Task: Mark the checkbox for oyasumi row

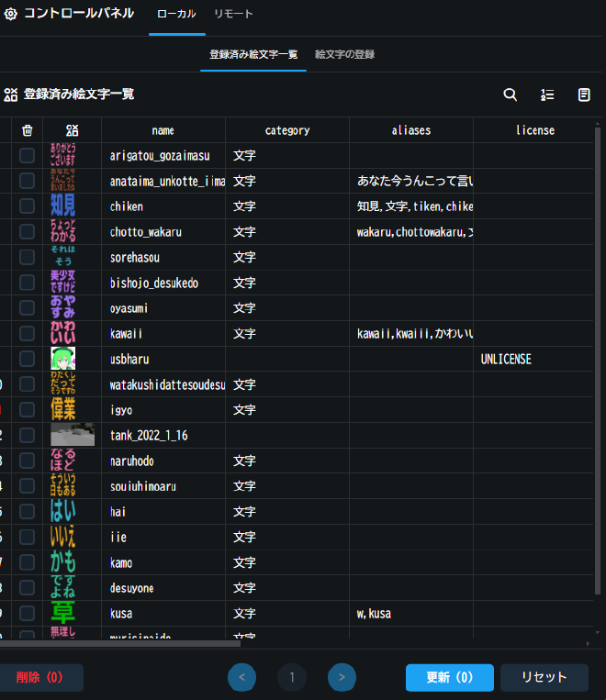Action: 28,307
